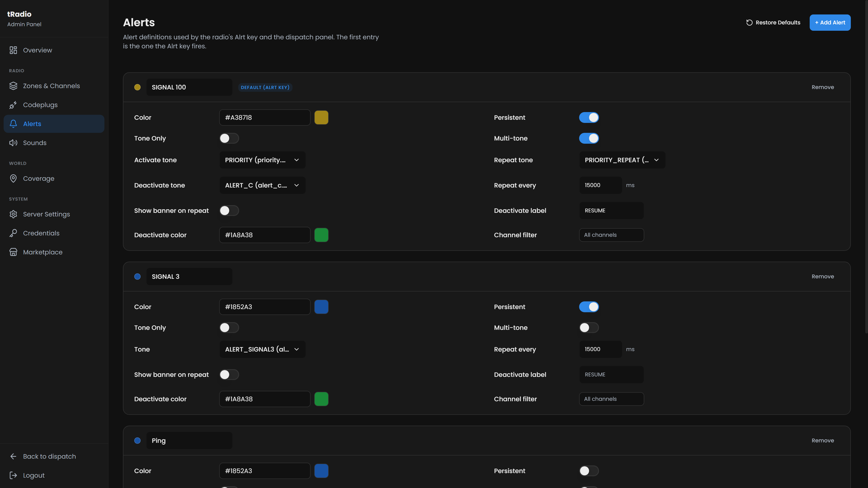
Task: Click the Coverage map pin icon
Action: (x=13, y=178)
